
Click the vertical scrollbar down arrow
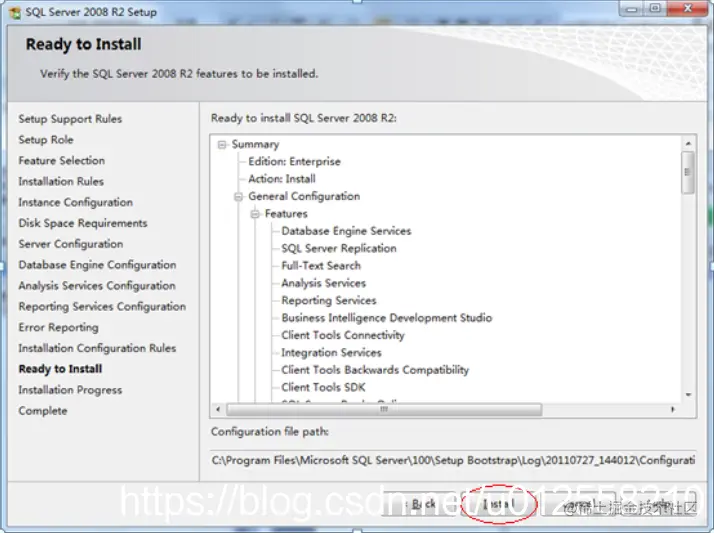(688, 395)
